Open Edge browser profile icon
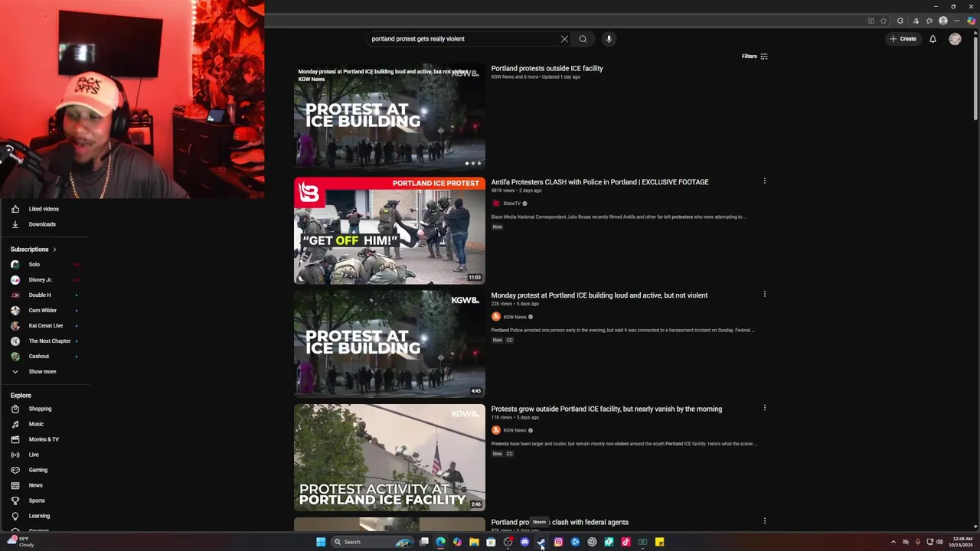The height and width of the screenshot is (551, 980). point(943,21)
